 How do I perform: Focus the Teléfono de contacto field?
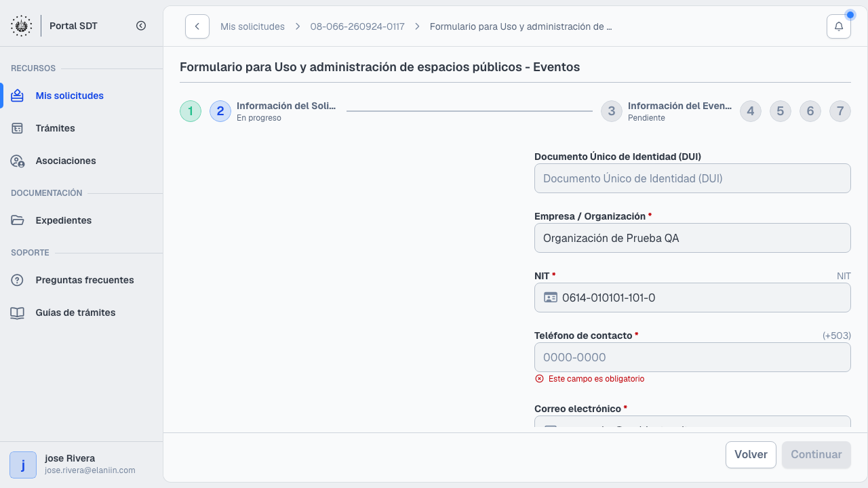tap(692, 357)
